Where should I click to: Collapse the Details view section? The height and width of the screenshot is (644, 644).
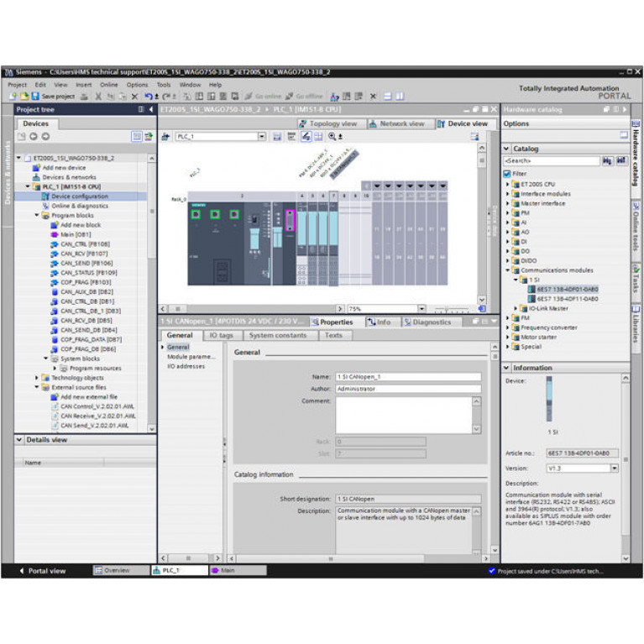[19, 439]
